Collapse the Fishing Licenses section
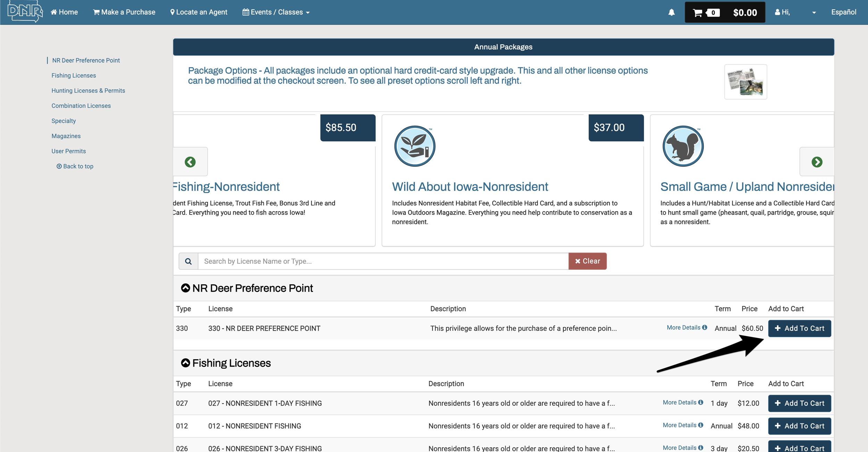This screenshot has height=452, width=868. click(x=185, y=363)
